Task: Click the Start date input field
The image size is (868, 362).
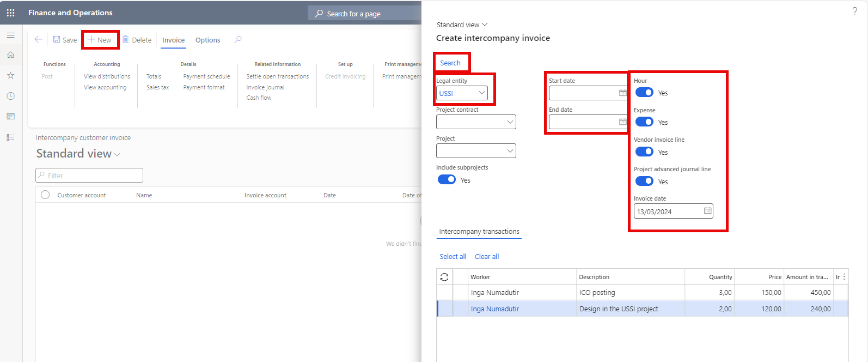Action: [x=583, y=93]
